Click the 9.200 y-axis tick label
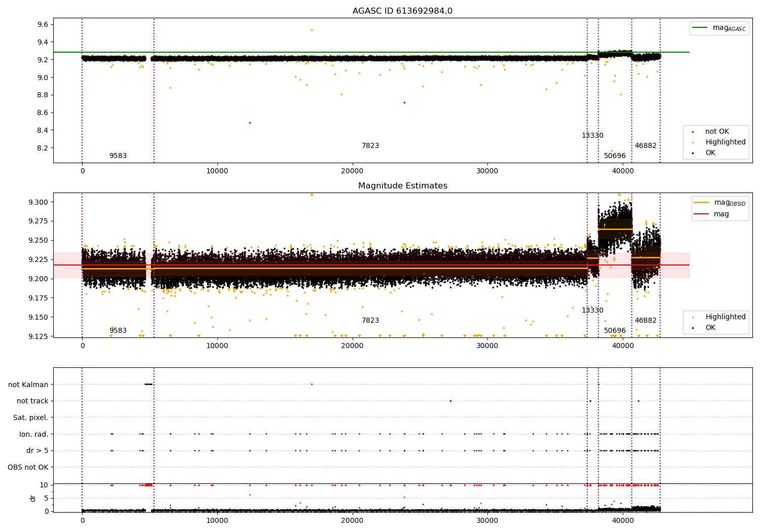The image size is (760, 532). point(39,279)
